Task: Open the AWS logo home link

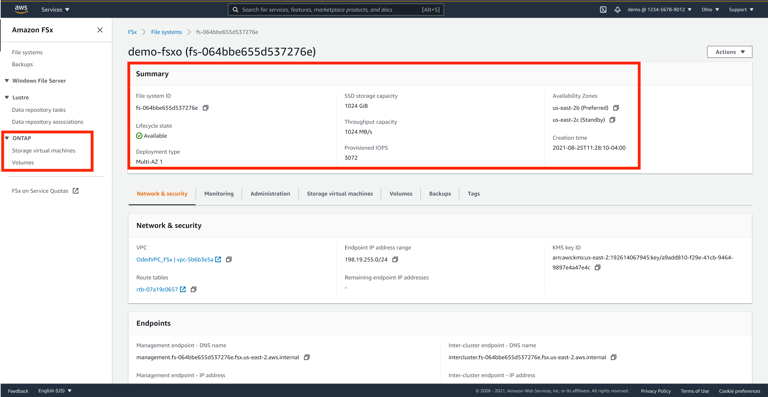Action: coord(21,8)
